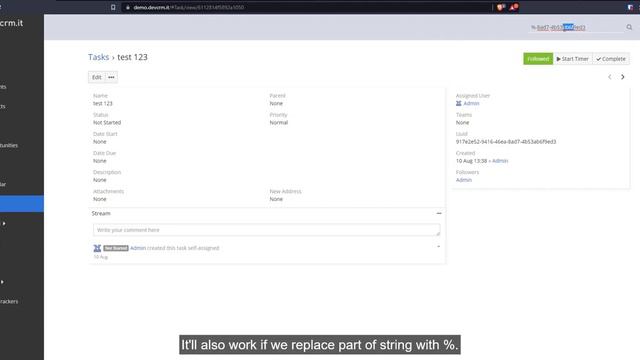Click the crm.it logo in sidebar
The height and width of the screenshot is (360, 640).
pos(11,23)
